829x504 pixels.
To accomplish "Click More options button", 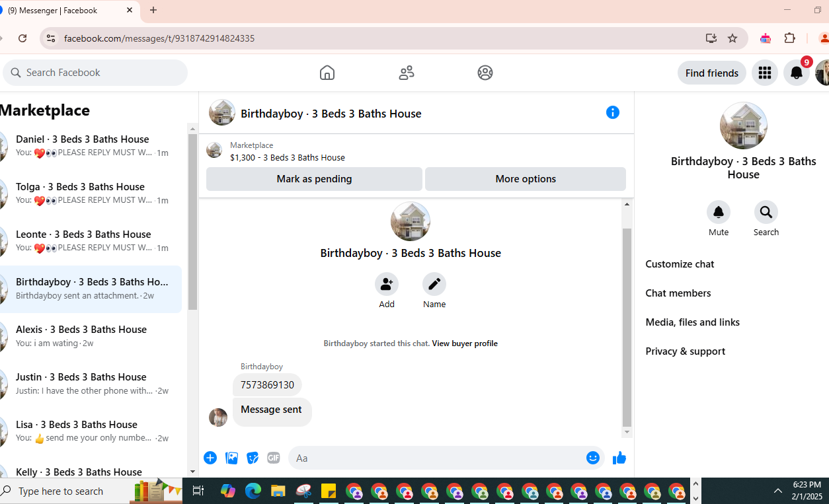I will point(526,179).
